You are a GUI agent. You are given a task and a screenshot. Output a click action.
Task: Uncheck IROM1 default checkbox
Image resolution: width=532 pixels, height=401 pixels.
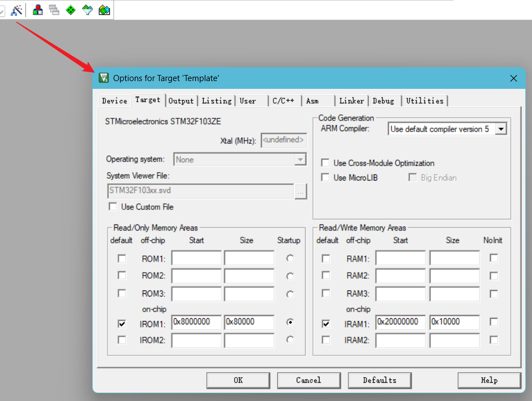coord(122,324)
